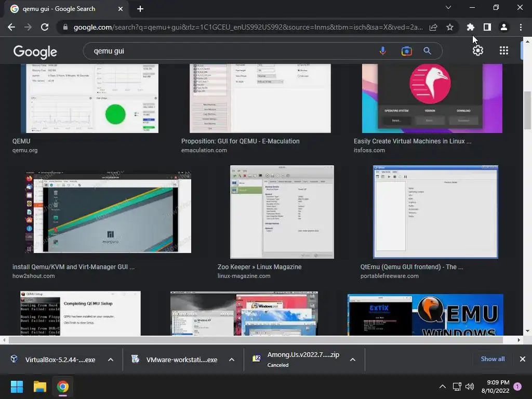Open the Windows Start menu
The image size is (532, 399).
pyautogui.click(x=17, y=387)
